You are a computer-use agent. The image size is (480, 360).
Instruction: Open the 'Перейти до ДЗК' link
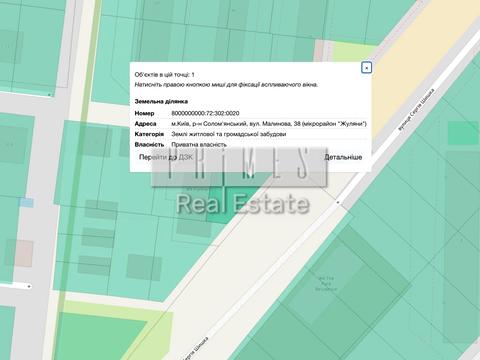[166, 157]
